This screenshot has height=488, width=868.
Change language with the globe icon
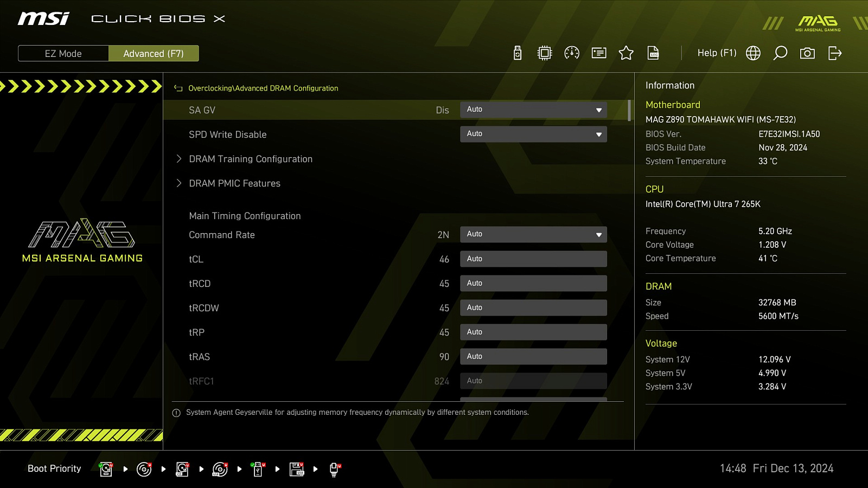753,53
